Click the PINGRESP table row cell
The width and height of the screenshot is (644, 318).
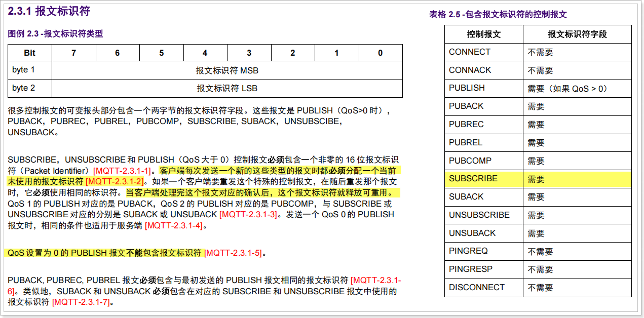[484, 269]
